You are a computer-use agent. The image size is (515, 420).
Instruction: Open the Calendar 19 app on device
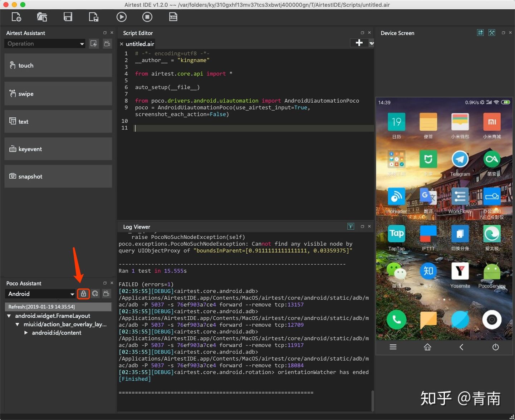(x=396, y=122)
